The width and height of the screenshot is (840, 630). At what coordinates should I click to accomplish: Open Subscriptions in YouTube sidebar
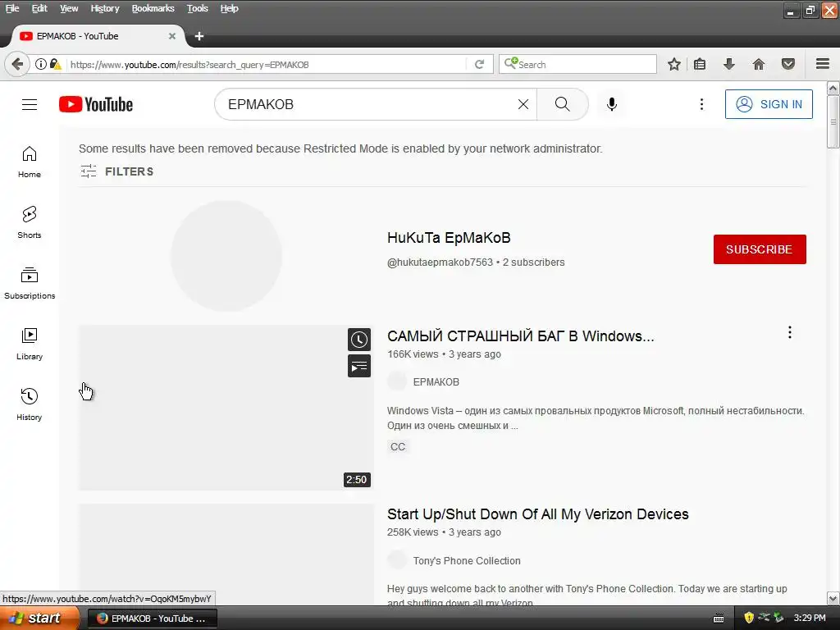(30, 283)
